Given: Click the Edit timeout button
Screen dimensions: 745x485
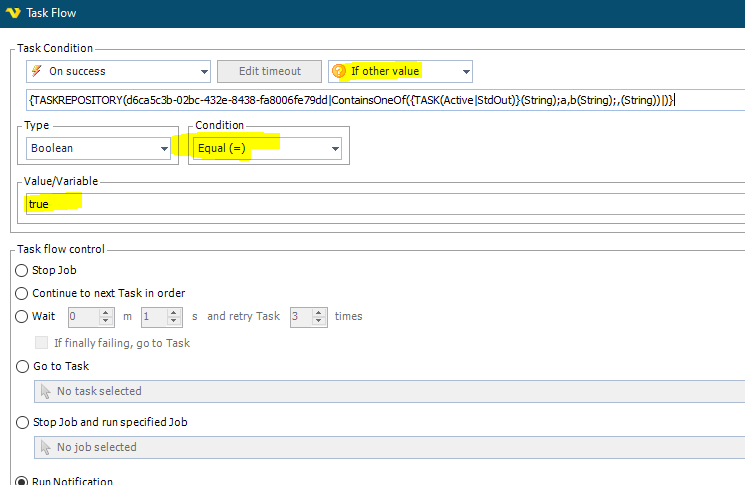Looking at the screenshot, I should (269, 71).
